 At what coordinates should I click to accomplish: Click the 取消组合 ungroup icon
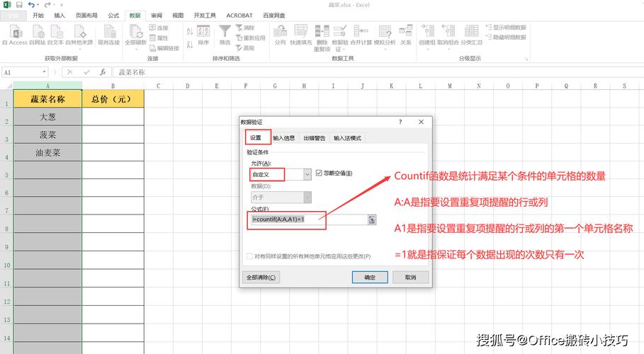point(448,32)
